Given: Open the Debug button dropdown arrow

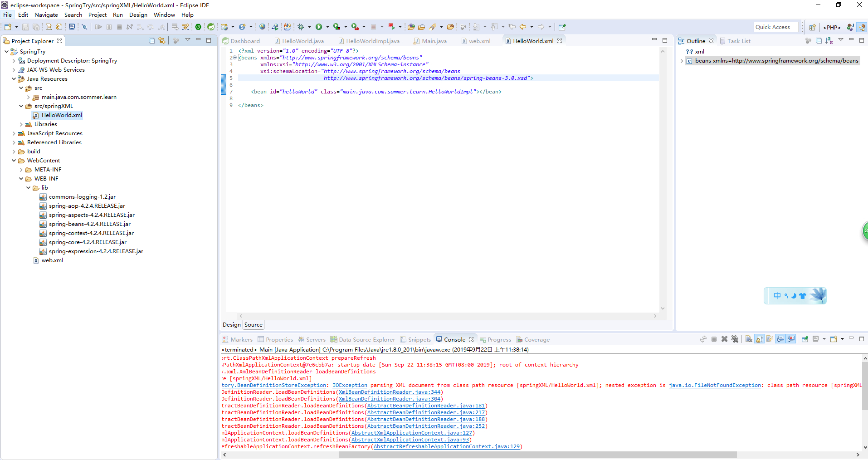Looking at the screenshot, I should (x=309, y=27).
